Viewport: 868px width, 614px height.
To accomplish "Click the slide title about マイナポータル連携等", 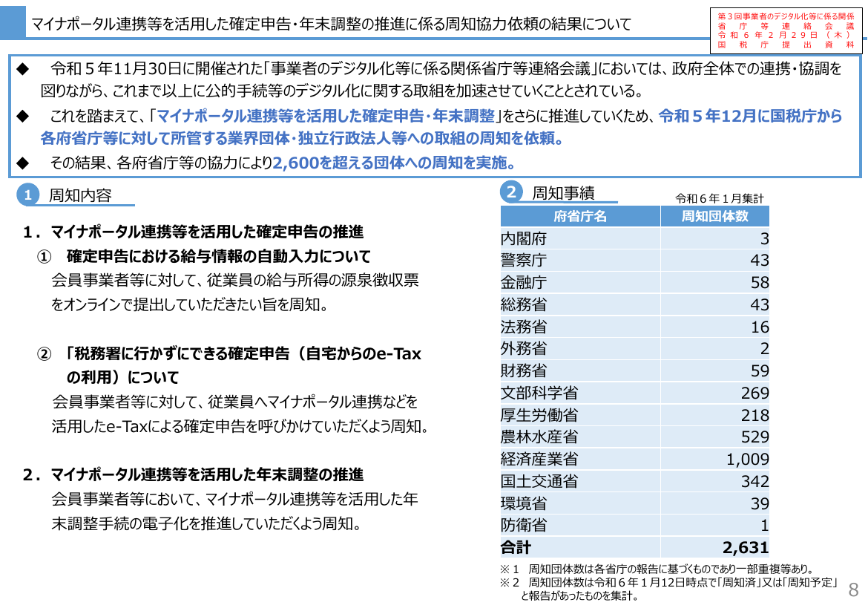I will point(331,24).
